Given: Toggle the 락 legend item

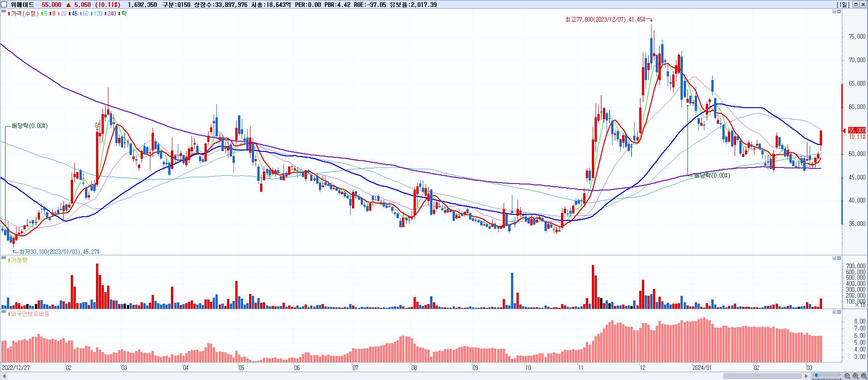Looking at the screenshot, I should (123, 14).
